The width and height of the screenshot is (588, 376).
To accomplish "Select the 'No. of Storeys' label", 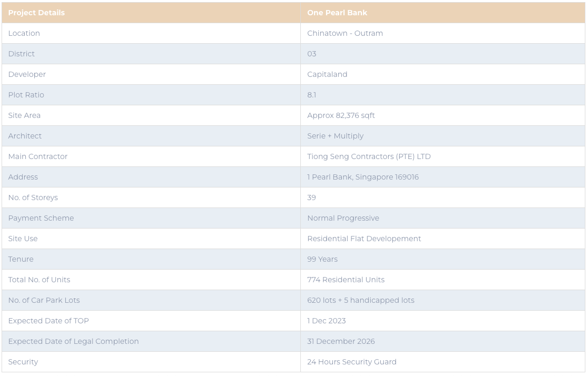I will pyautogui.click(x=33, y=197).
